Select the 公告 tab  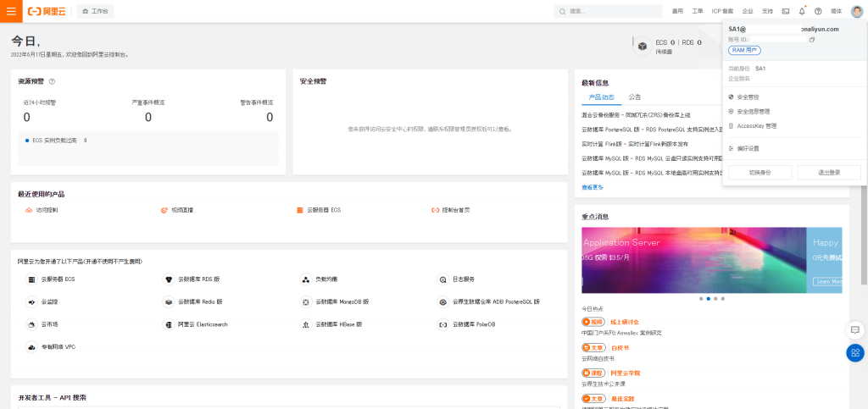click(x=635, y=97)
